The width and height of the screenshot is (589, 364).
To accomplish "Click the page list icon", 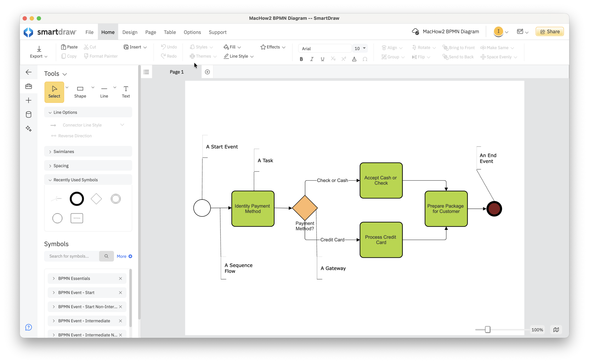I will tap(146, 72).
